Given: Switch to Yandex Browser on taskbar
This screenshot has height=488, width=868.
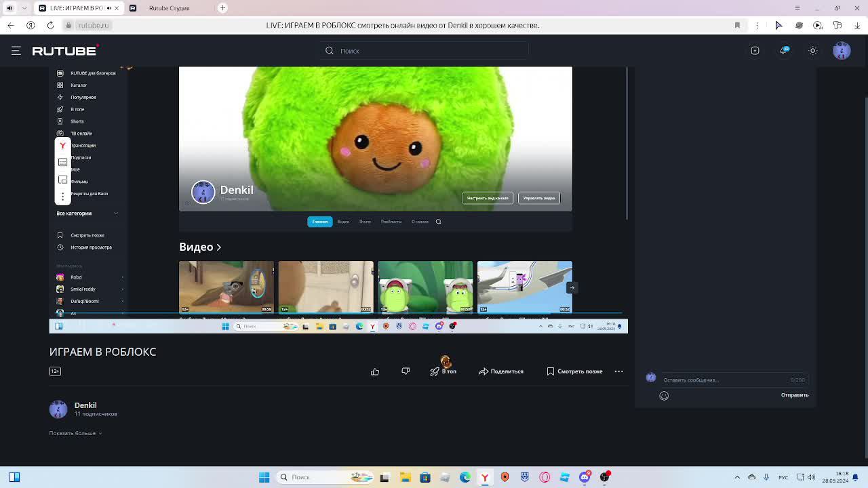Looking at the screenshot, I should point(484,477).
